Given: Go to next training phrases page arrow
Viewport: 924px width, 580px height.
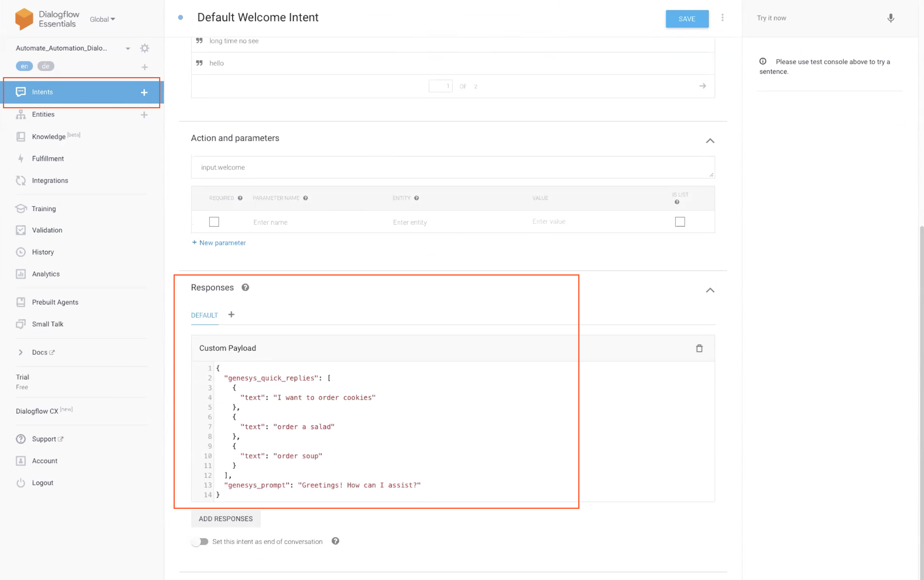Looking at the screenshot, I should point(702,86).
